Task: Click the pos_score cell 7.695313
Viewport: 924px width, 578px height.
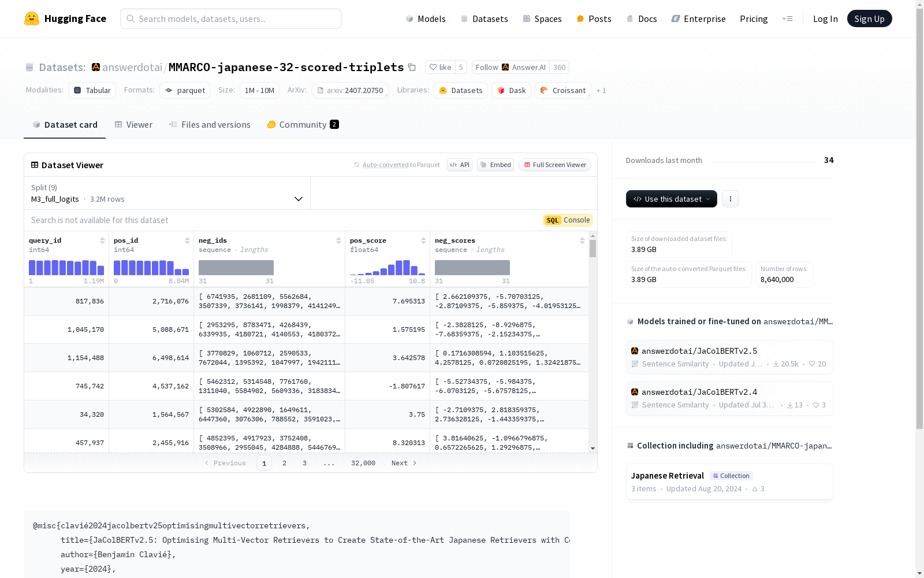Action: point(388,301)
